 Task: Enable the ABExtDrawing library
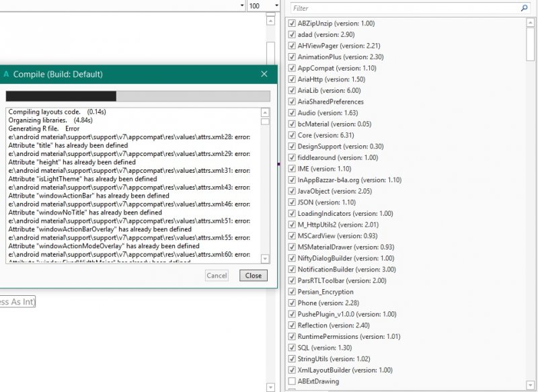[291, 381]
